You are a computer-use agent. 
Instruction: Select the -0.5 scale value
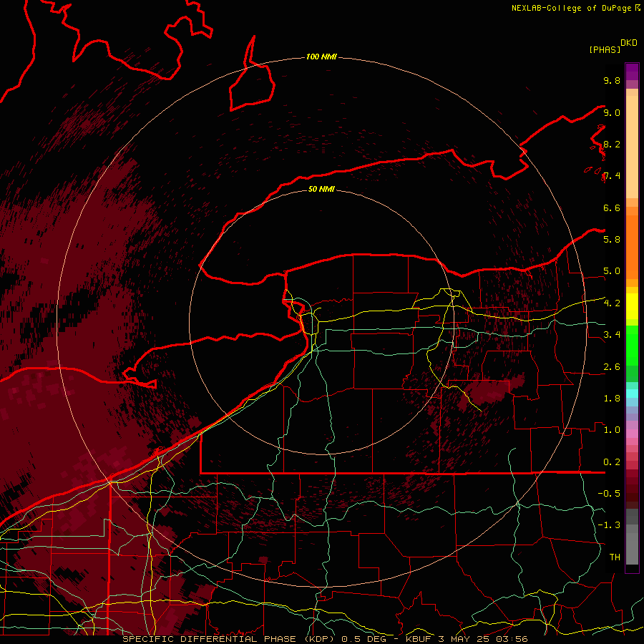[x=609, y=493]
